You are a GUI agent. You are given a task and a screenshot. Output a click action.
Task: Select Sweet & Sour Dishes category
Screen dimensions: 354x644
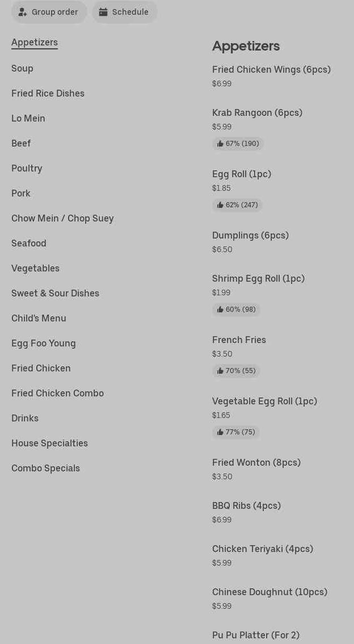coord(55,293)
